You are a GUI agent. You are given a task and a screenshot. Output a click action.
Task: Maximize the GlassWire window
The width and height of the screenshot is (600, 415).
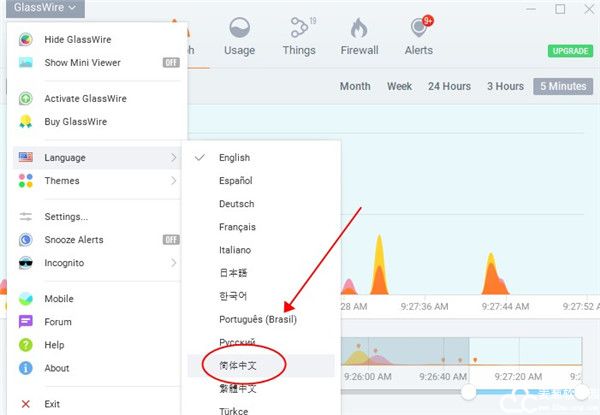(560, 9)
